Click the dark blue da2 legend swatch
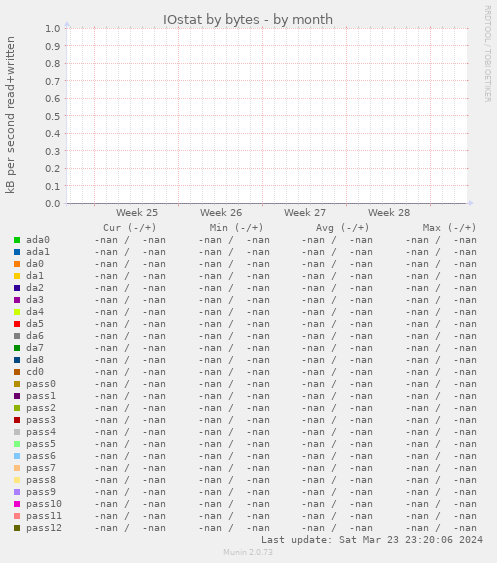497x563 pixels. tap(17, 288)
